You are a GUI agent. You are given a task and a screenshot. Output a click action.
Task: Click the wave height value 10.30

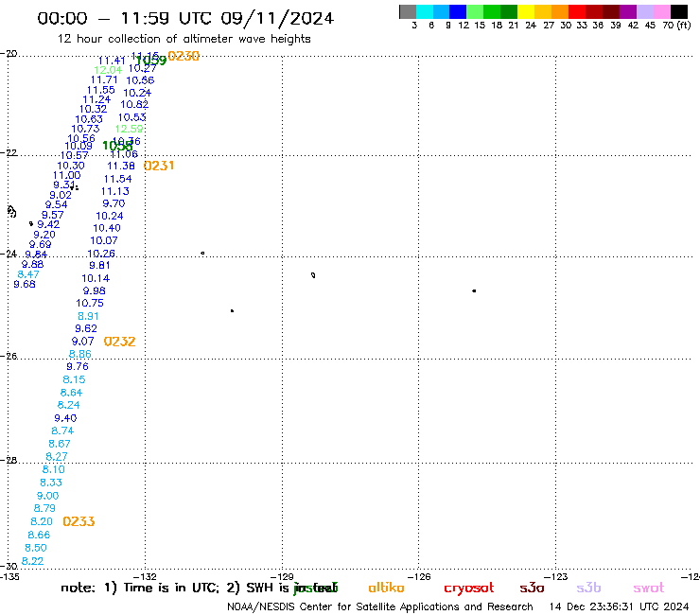point(71,166)
